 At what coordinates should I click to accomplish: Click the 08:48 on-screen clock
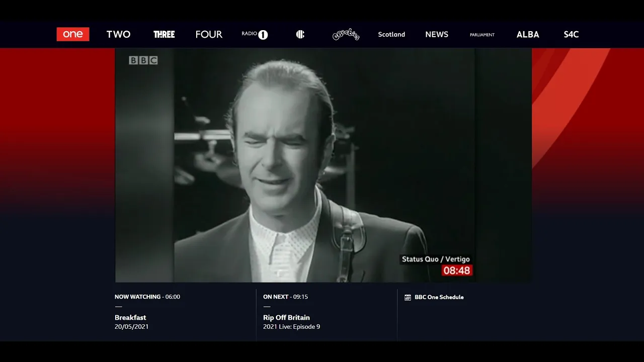tap(457, 270)
